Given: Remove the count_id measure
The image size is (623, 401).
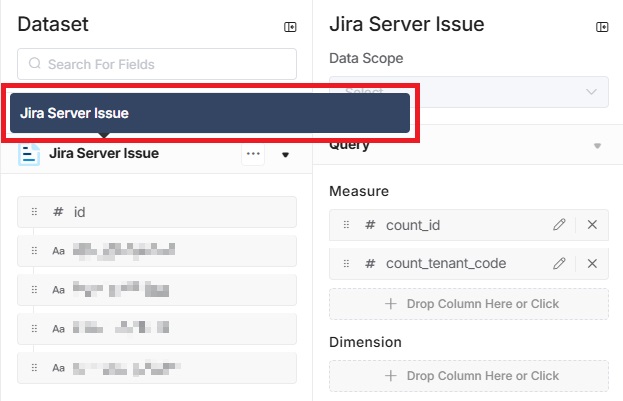Looking at the screenshot, I should [x=592, y=225].
